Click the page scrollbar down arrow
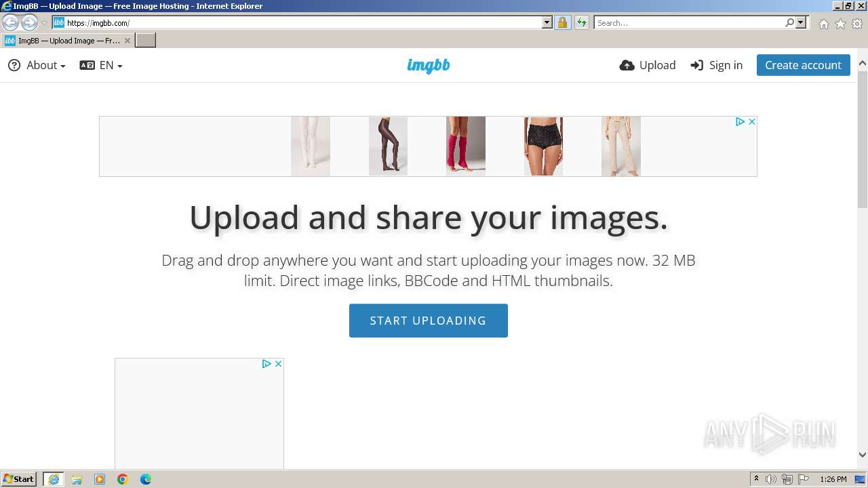 click(x=863, y=455)
